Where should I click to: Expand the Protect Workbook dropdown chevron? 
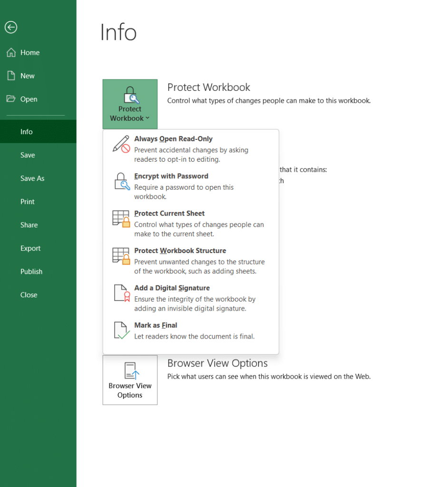coord(147,118)
